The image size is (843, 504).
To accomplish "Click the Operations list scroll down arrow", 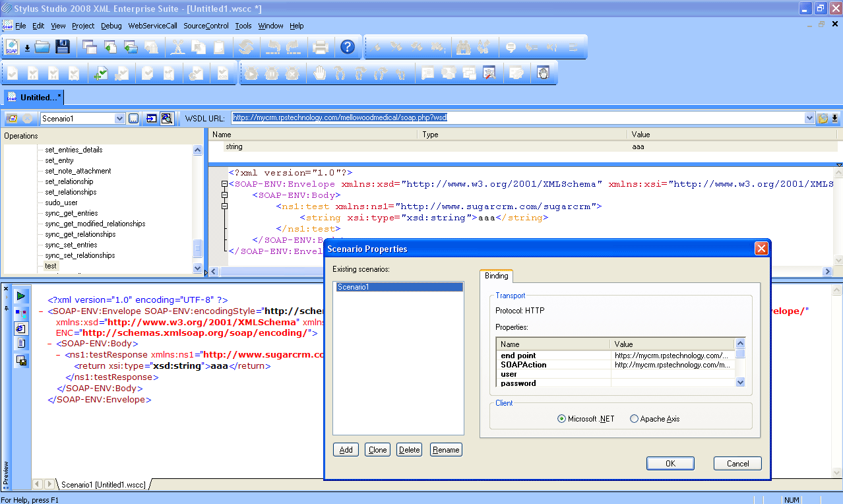I will point(197,268).
